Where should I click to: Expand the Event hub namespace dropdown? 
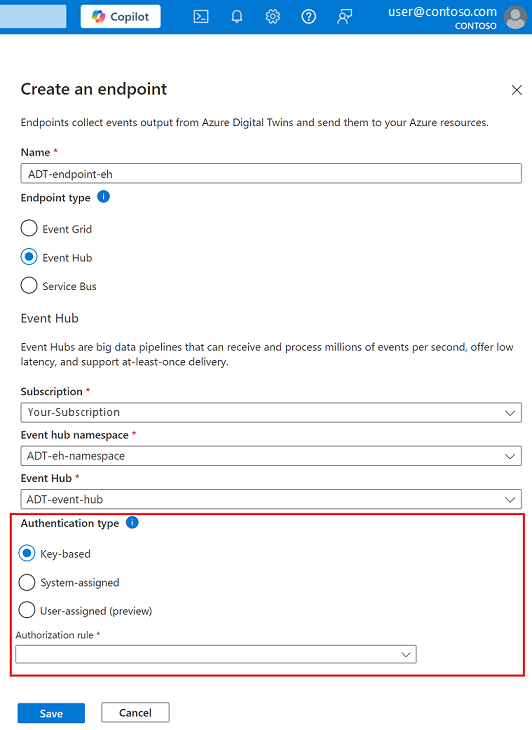coord(271,456)
